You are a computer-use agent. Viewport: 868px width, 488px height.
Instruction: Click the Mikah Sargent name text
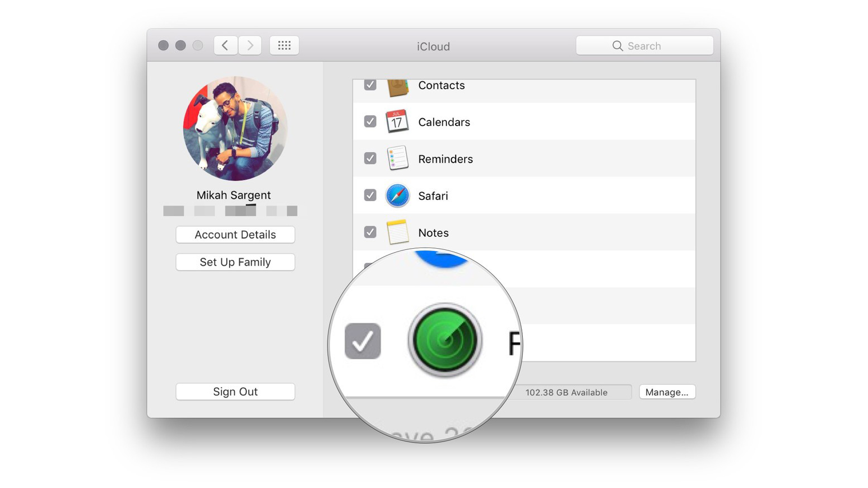[234, 195]
